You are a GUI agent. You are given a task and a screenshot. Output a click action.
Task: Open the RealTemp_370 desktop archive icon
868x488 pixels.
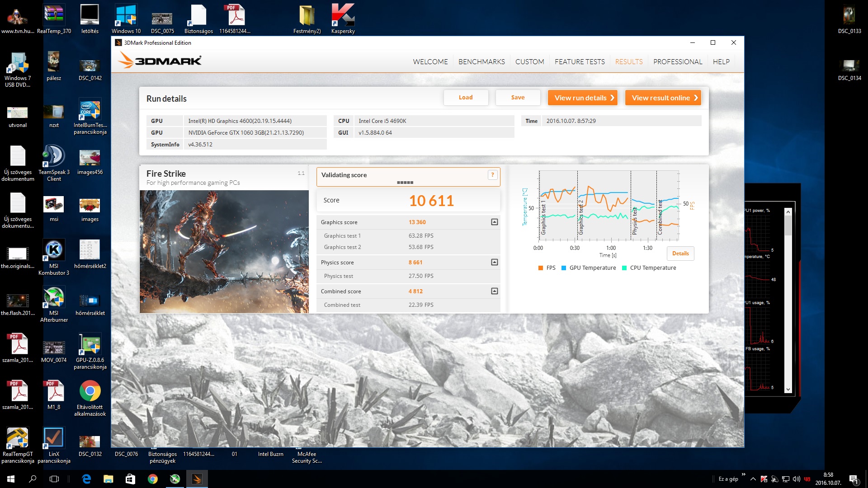coord(54,19)
